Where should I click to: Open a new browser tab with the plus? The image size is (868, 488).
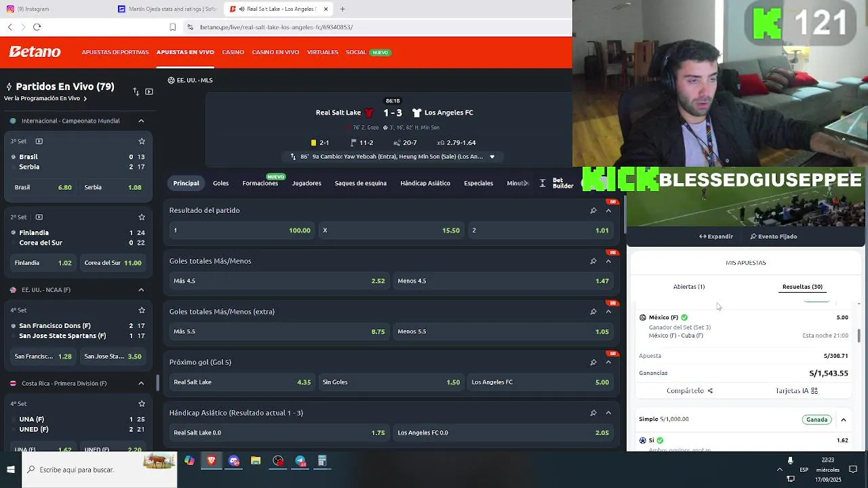pyautogui.click(x=342, y=9)
